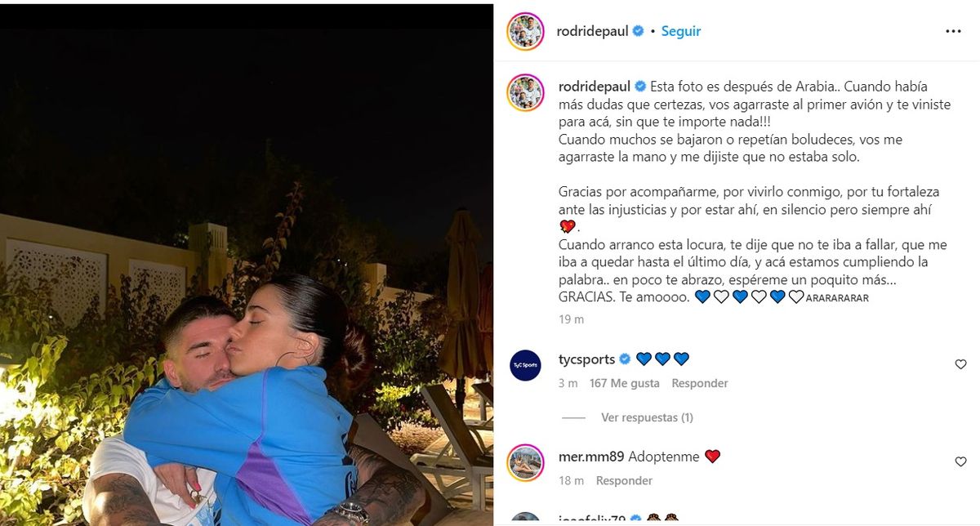Image resolution: width=980 pixels, height=526 pixels.
Task: Reply to the tycsports comment
Action: coord(700,383)
